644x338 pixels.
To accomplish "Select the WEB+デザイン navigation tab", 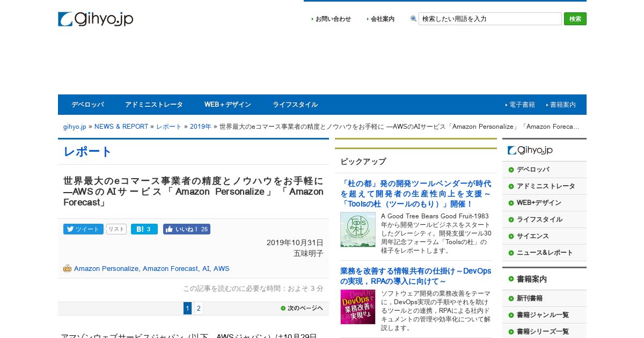I will (228, 105).
